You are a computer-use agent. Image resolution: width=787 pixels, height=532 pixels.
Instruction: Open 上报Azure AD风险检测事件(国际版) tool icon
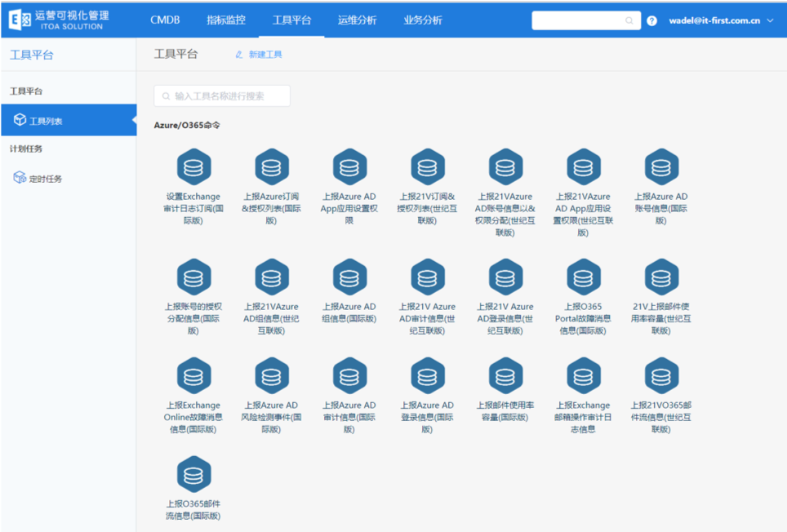272,375
